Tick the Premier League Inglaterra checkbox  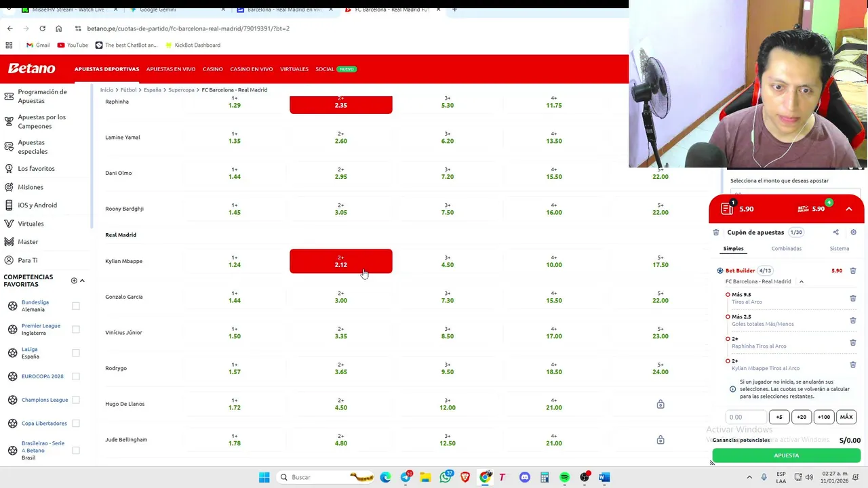click(76, 329)
